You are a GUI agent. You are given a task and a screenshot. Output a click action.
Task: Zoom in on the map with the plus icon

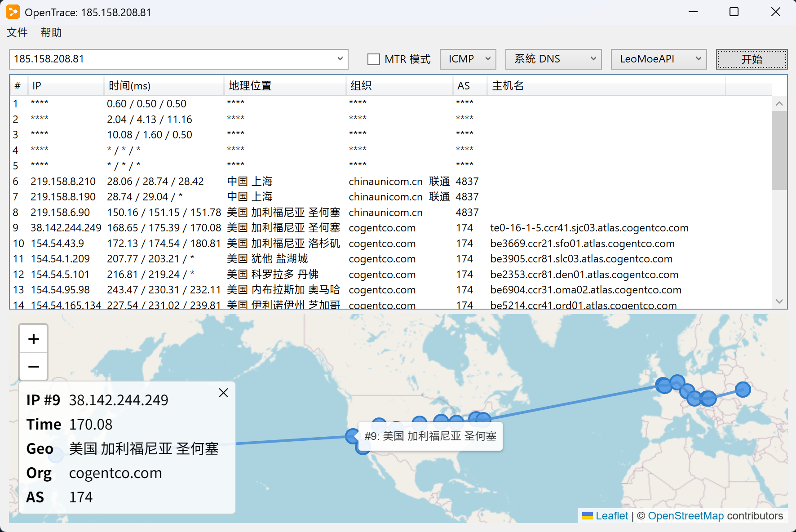click(33, 338)
